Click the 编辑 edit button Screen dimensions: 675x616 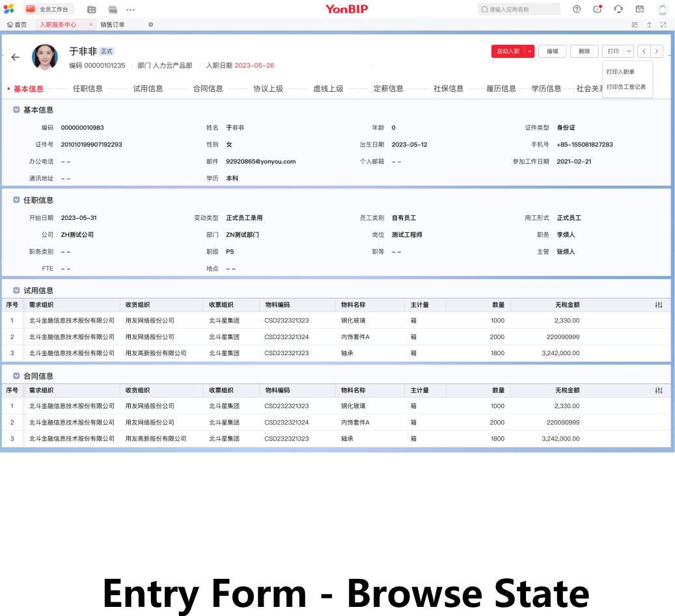pos(553,51)
